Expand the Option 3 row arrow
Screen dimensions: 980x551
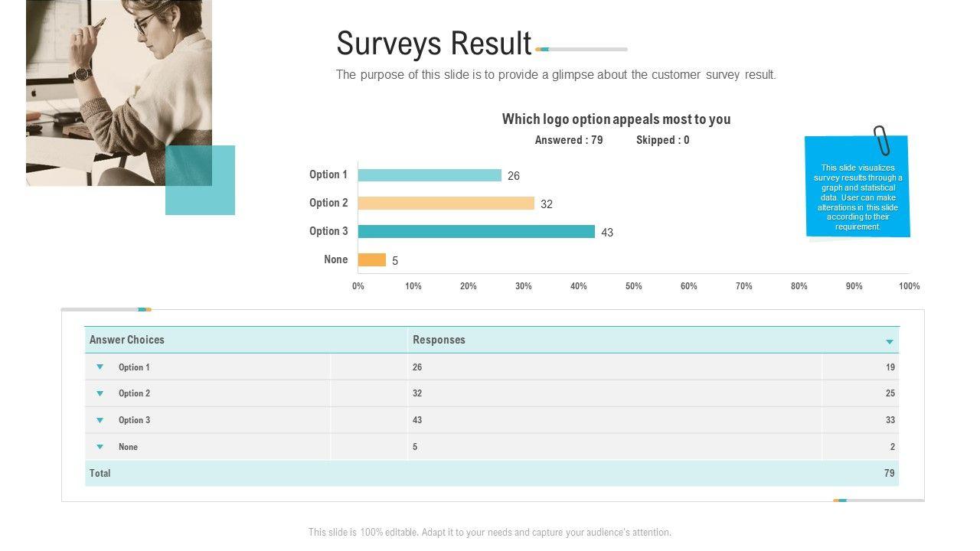(x=100, y=420)
